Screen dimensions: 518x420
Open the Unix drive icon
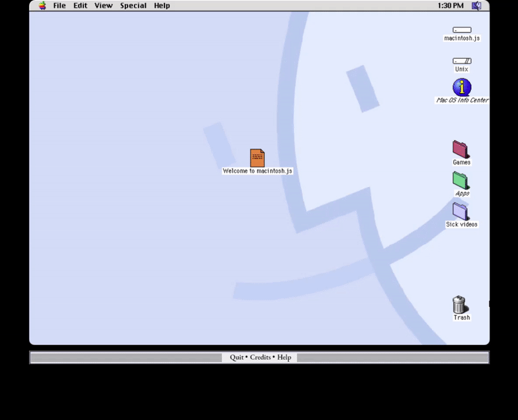pyautogui.click(x=461, y=60)
